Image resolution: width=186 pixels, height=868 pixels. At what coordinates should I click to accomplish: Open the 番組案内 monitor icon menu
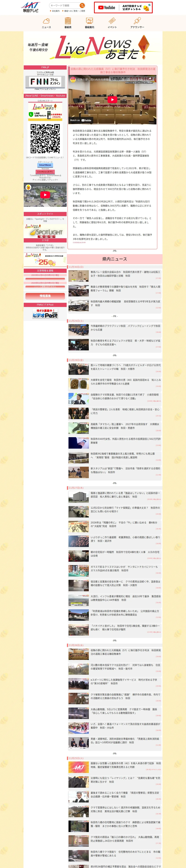(90, 23)
